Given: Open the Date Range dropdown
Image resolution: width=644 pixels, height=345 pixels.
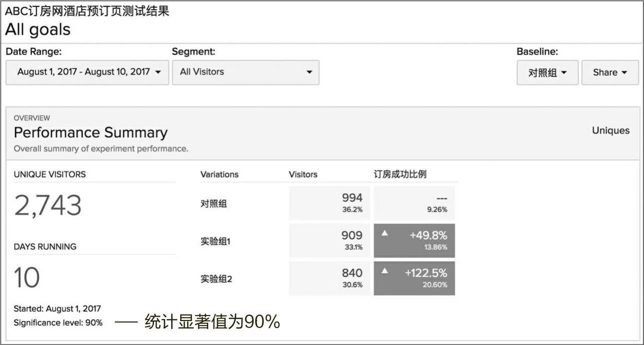Looking at the screenshot, I should [87, 72].
